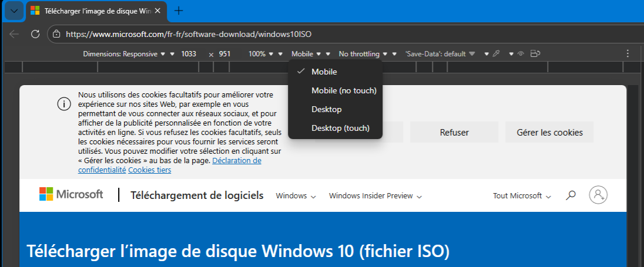
Task: Open the Dimensions: Responsive dropdown
Action: (123, 54)
